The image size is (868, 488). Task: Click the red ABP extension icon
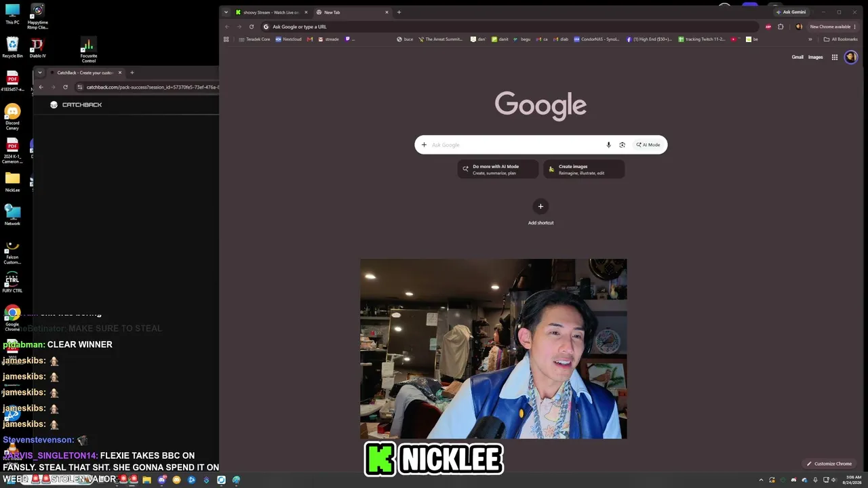(768, 27)
